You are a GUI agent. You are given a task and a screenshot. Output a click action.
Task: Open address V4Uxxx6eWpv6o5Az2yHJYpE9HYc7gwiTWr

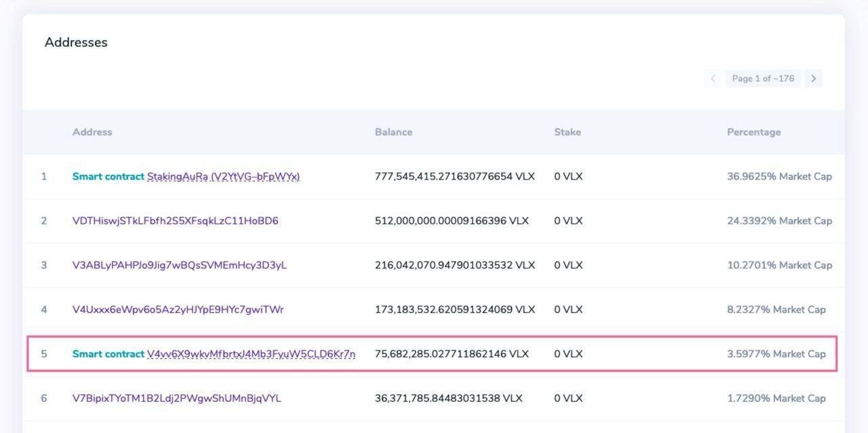click(x=178, y=310)
